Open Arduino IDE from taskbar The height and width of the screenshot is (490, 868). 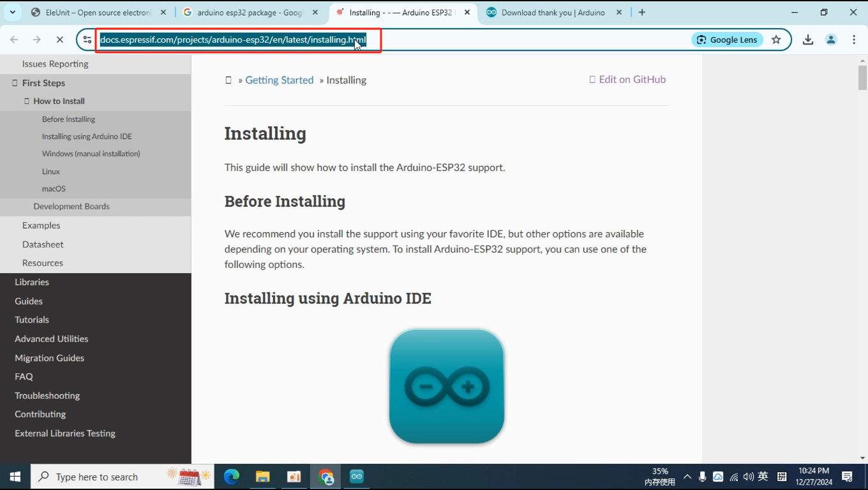(356, 477)
